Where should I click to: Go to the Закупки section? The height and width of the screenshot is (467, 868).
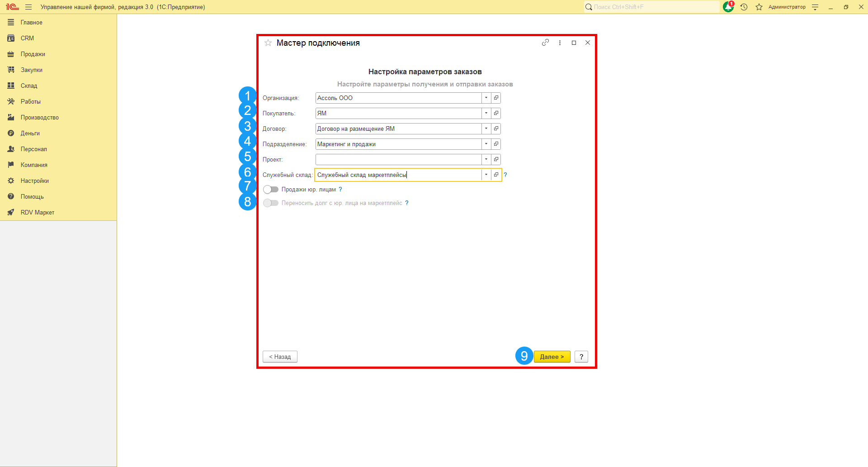[x=58, y=70]
